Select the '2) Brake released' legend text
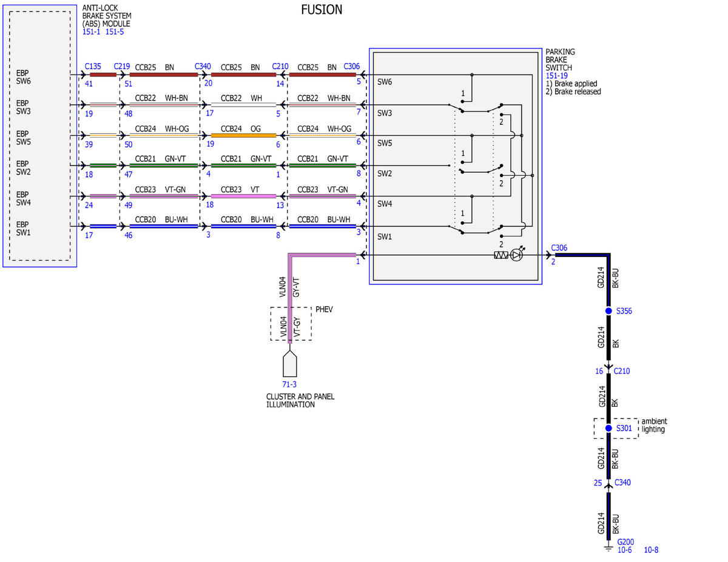 pyautogui.click(x=573, y=92)
